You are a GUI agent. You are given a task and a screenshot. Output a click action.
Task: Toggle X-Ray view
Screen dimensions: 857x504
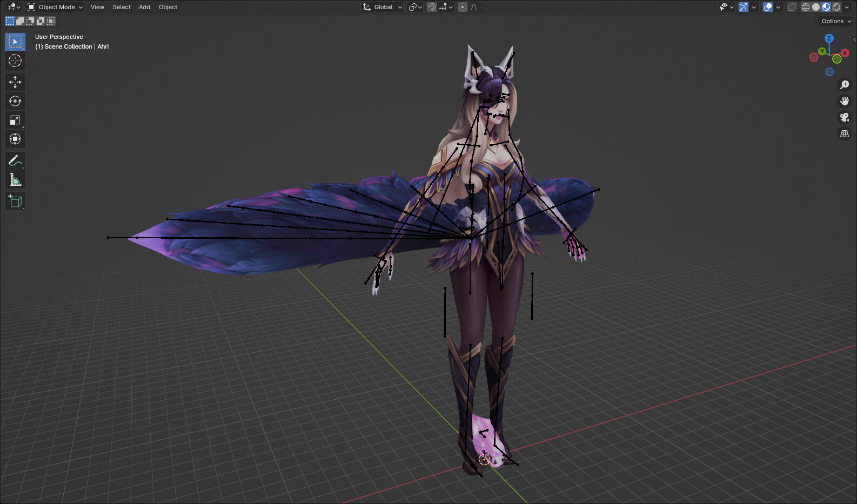coord(792,7)
